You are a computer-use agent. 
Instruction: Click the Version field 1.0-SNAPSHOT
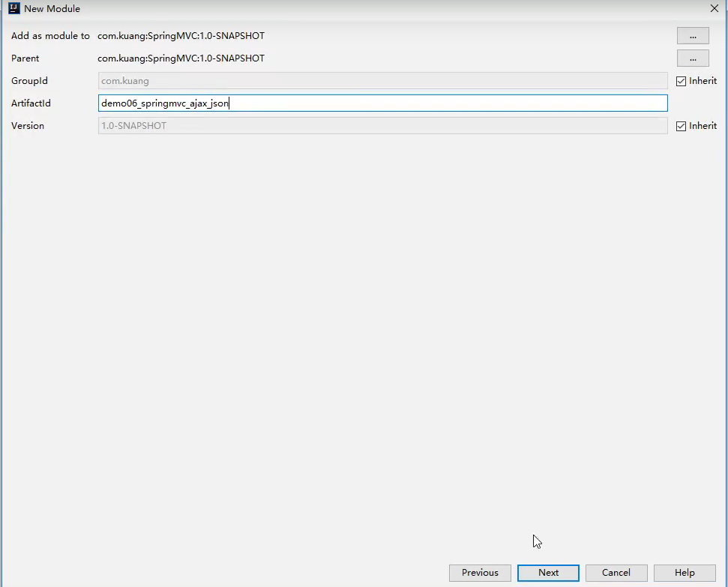[x=382, y=126]
